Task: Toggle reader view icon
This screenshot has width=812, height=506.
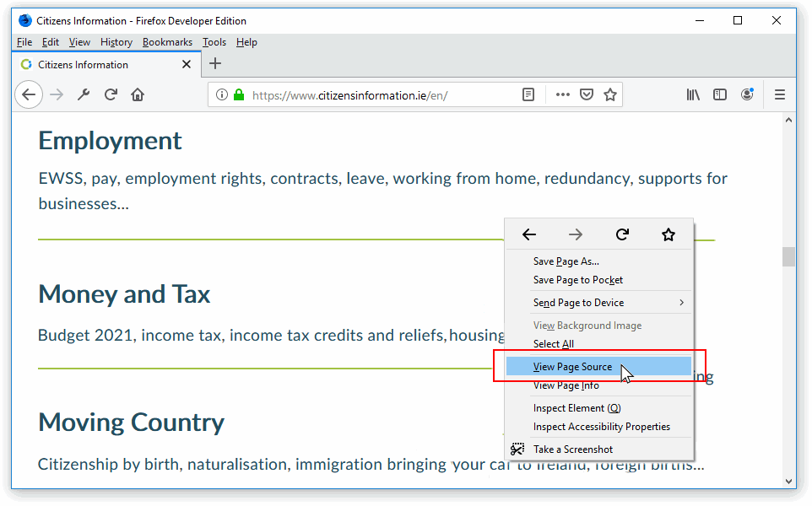Action: (x=528, y=94)
